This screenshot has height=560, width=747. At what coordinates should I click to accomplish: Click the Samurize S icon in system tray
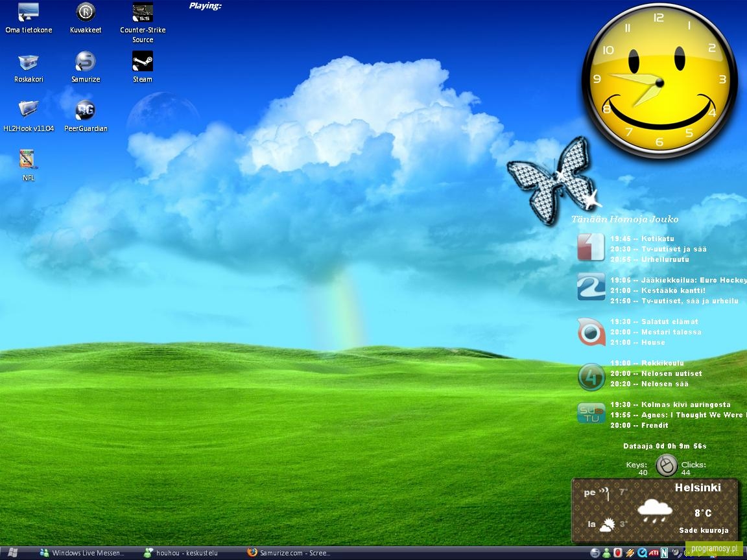coord(595,553)
